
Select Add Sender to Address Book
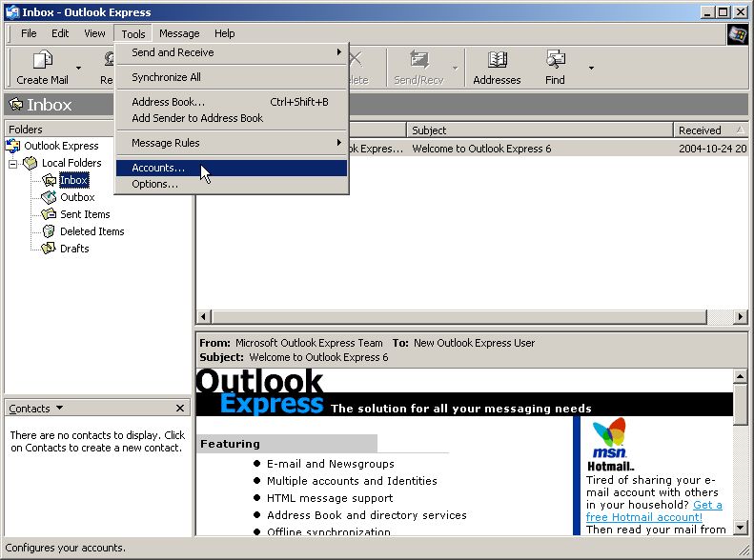232,118
